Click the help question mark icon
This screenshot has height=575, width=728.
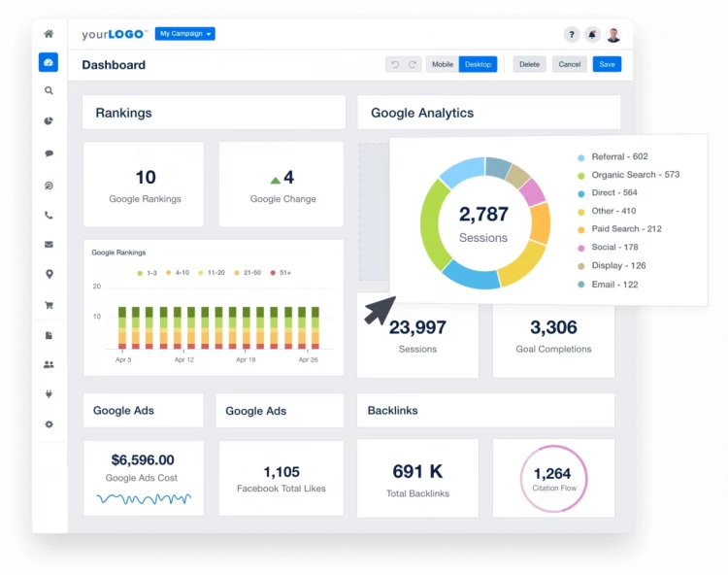click(x=572, y=34)
